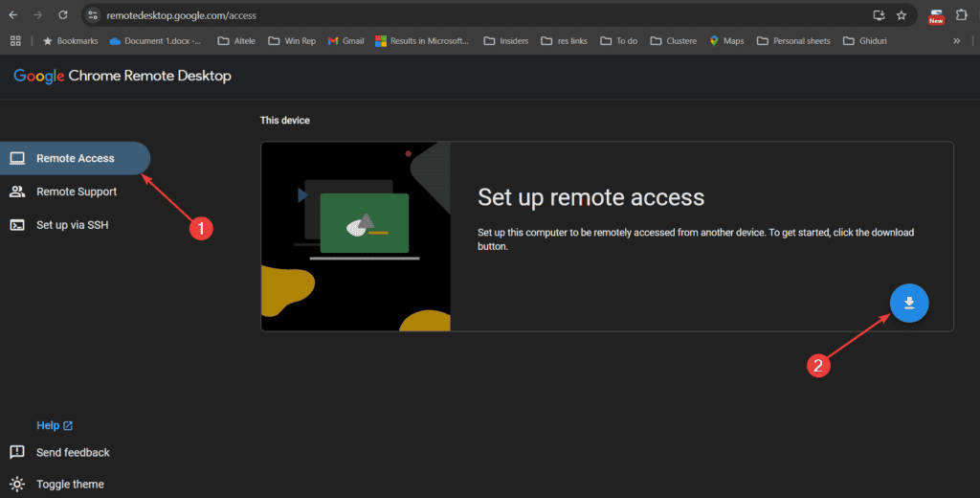Open the Maps bookmark
This screenshot has width=980, height=498.
(726, 40)
